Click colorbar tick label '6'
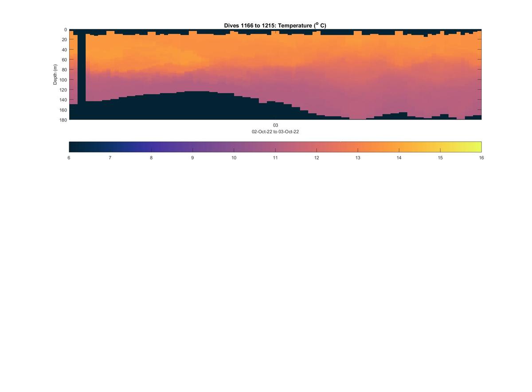The image size is (532, 392). point(69,158)
